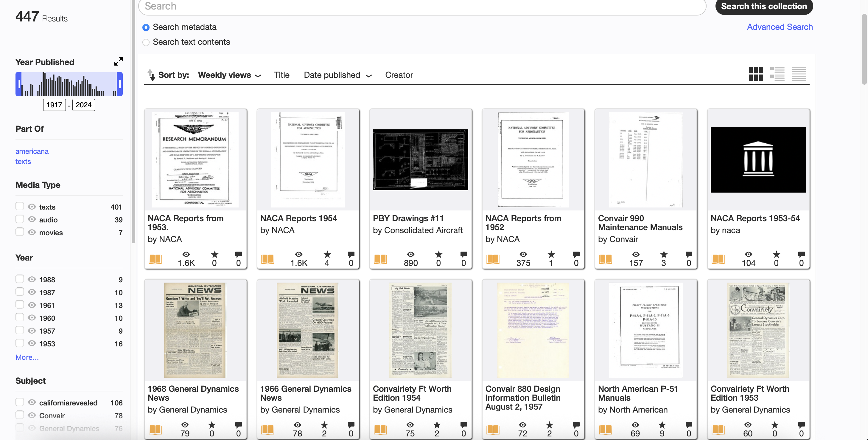Click views eye on NACA Reports from 1952 card
This screenshot has width=868, height=440.
523,254
